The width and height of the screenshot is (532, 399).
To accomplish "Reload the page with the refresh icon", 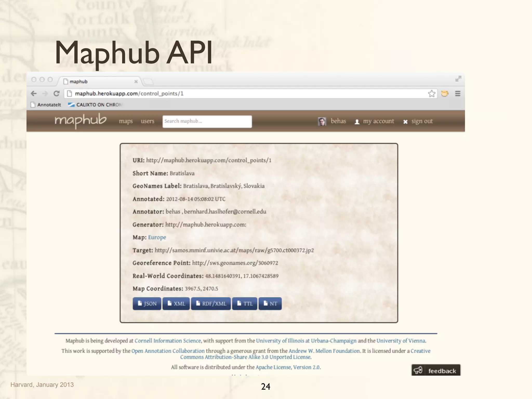I will click(56, 94).
